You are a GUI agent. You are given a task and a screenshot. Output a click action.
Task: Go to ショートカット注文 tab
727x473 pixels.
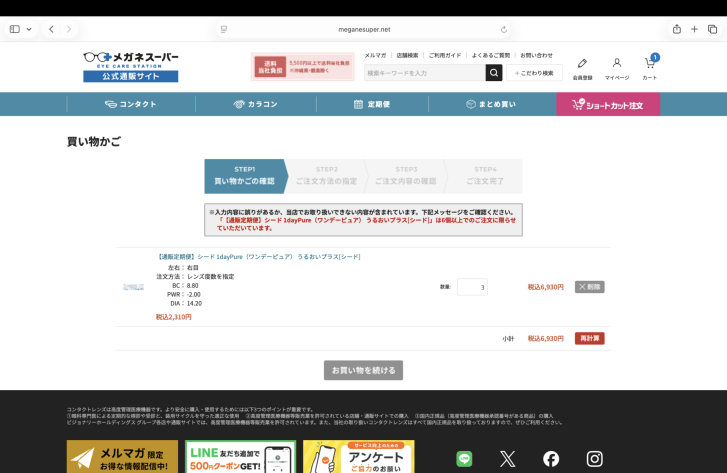pyautogui.click(x=608, y=104)
